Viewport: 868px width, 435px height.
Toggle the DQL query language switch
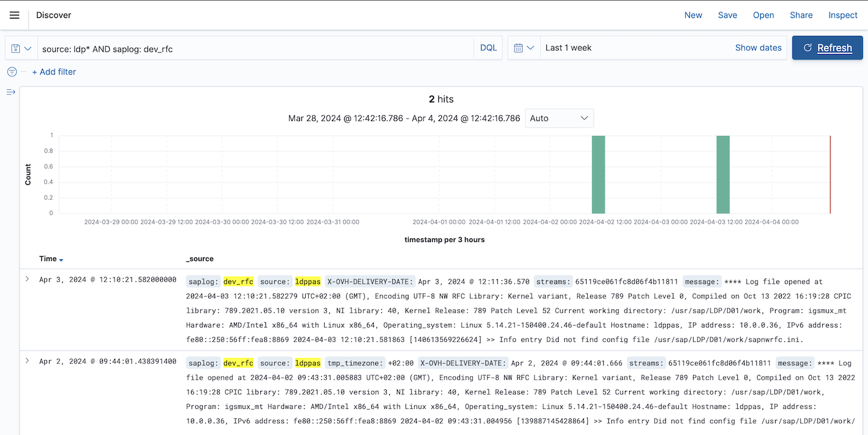(489, 48)
